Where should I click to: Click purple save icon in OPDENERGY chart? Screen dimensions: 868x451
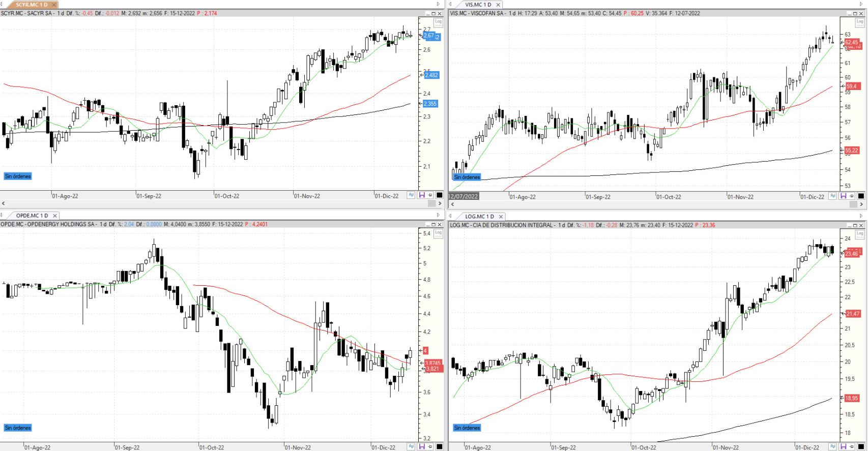tap(422, 446)
